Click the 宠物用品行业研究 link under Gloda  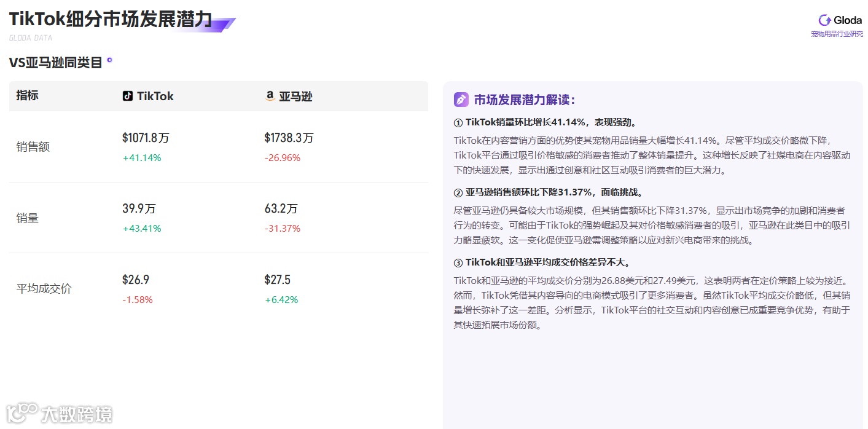coord(837,34)
